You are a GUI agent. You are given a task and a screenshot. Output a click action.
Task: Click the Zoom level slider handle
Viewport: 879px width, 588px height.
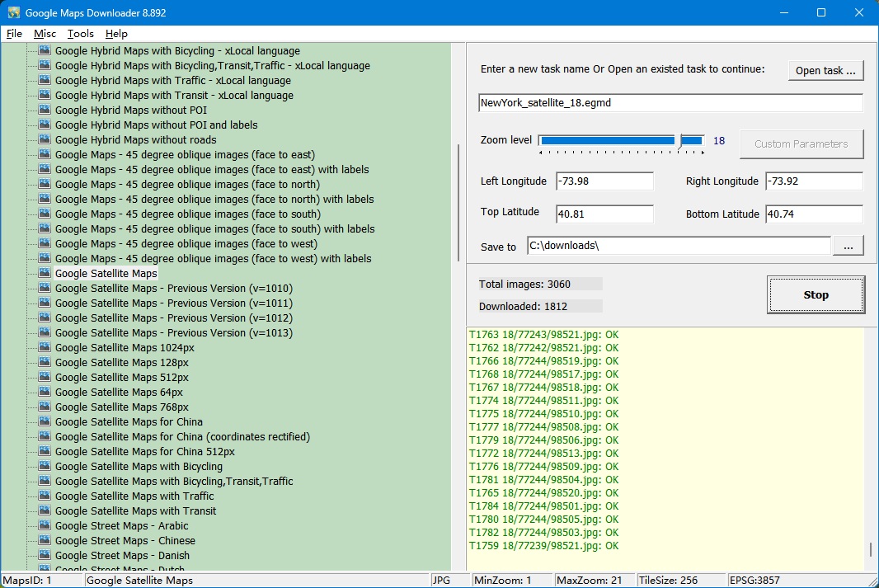pyautogui.click(x=680, y=141)
